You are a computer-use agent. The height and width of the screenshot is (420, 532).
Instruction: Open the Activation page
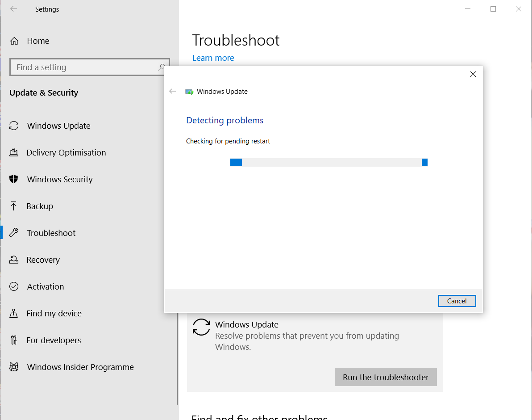pyautogui.click(x=46, y=286)
